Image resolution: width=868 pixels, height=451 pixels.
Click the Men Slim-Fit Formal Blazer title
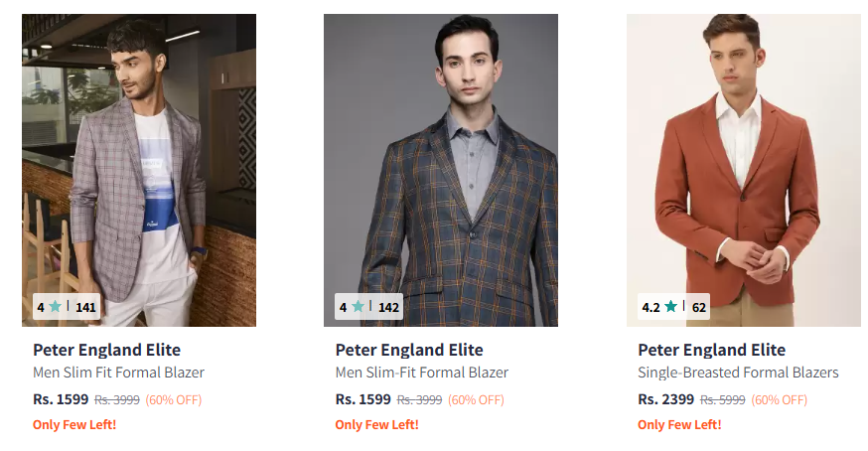421,373
